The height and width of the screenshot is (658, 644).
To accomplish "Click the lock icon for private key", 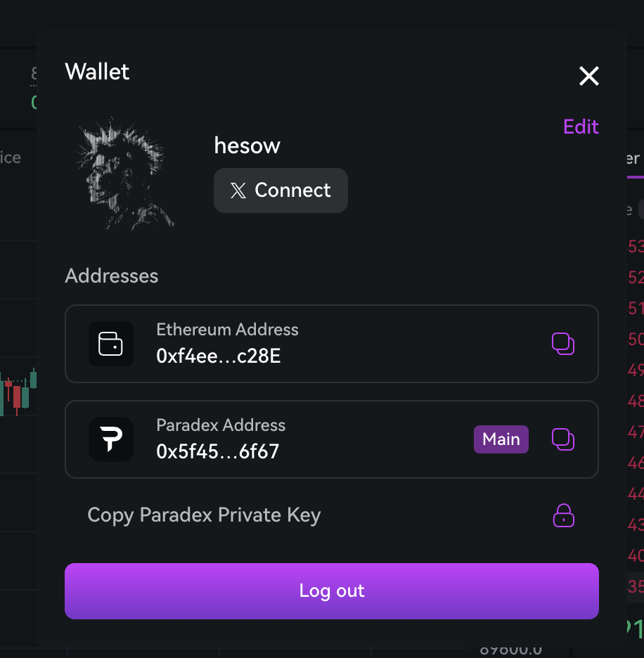I will (563, 515).
